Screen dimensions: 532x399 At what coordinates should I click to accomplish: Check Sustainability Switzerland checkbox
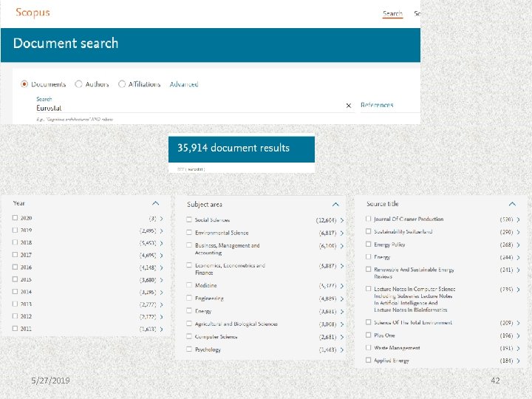coord(368,231)
